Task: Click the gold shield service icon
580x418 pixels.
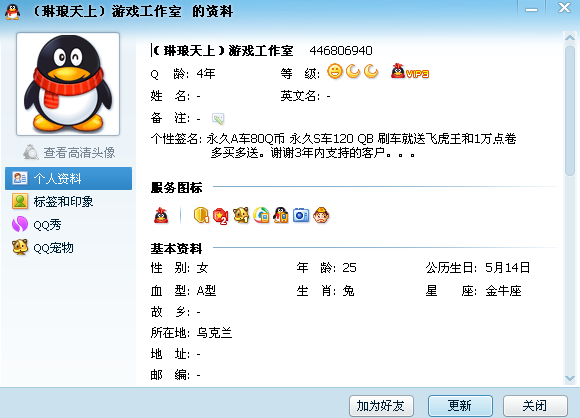Action: pyautogui.click(x=201, y=215)
